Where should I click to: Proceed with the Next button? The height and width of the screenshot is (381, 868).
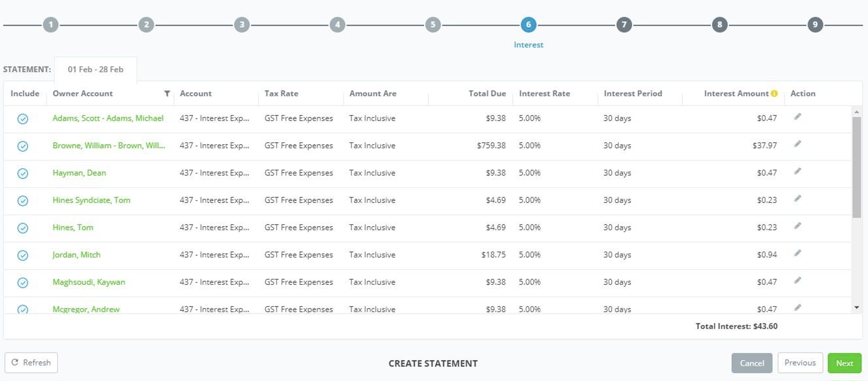pyautogui.click(x=845, y=363)
